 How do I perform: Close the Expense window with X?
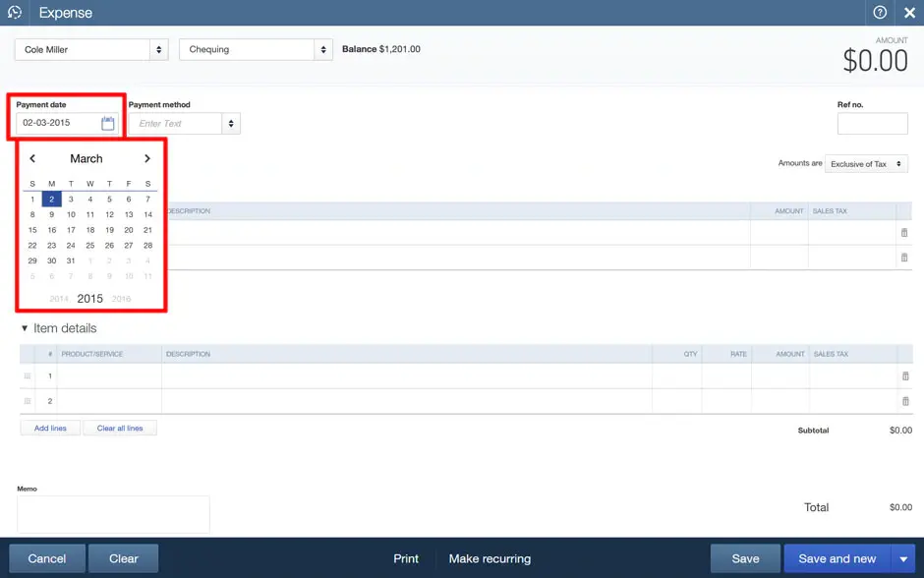(x=909, y=13)
